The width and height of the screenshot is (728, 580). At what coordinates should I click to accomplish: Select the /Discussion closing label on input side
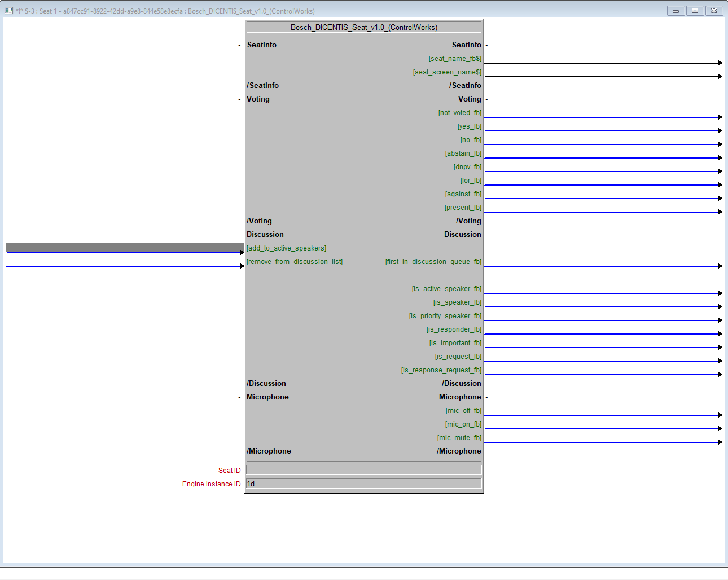click(x=266, y=384)
